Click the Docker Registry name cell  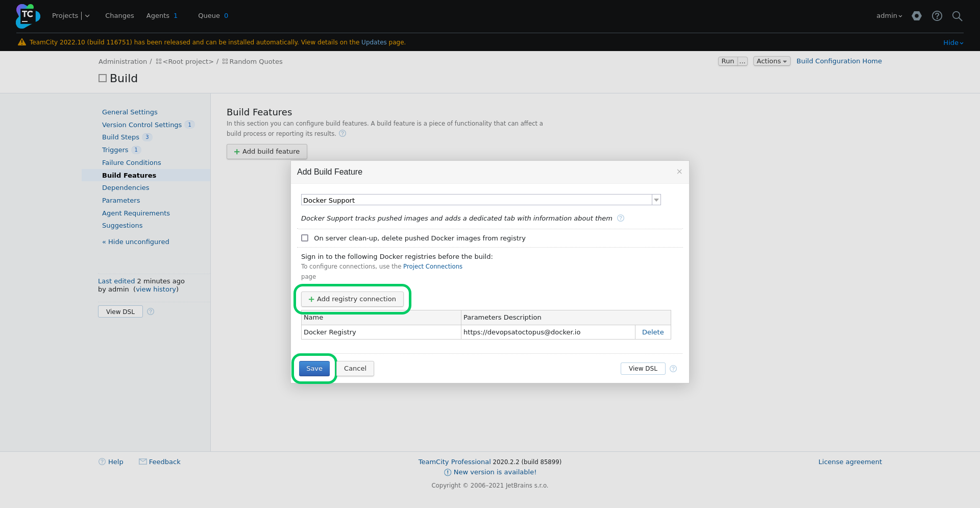[x=381, y=332]
